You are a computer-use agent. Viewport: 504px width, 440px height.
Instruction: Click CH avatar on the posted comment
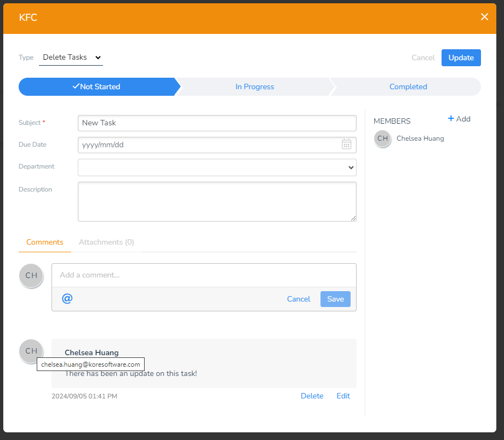(31, 351)
